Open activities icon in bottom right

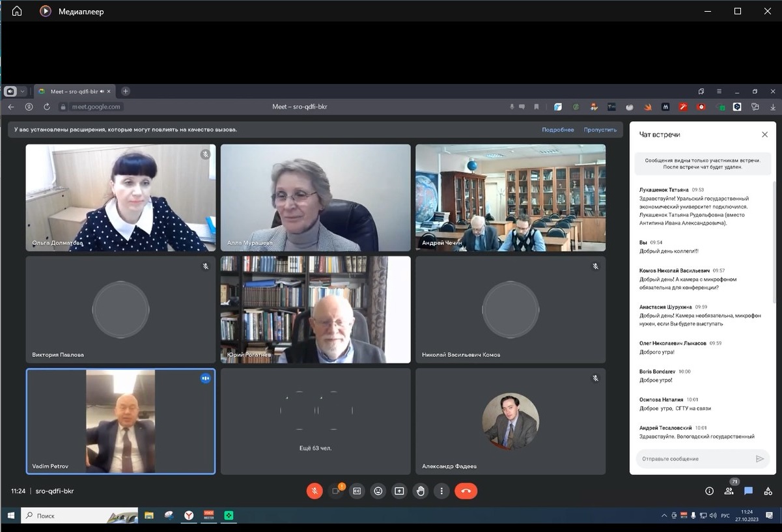(768, 491)
